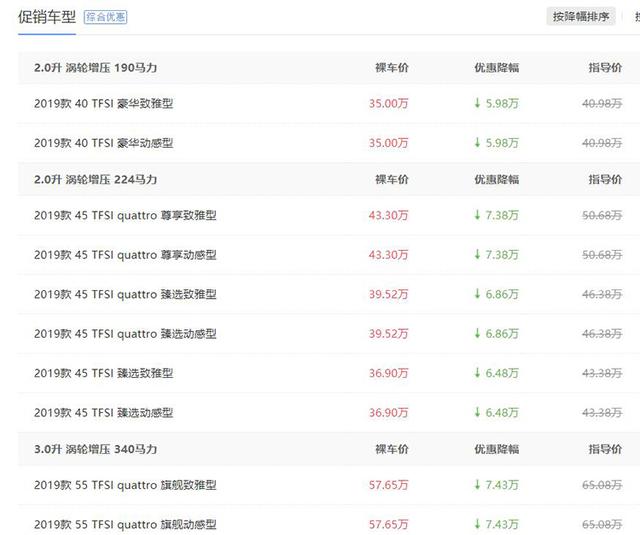The width and height of the screenshot is (640, 535).
Task: Open 2019款 45 TFSI quattro 臻选动感型
Action: pyautogui.click(x=125, y=334)
